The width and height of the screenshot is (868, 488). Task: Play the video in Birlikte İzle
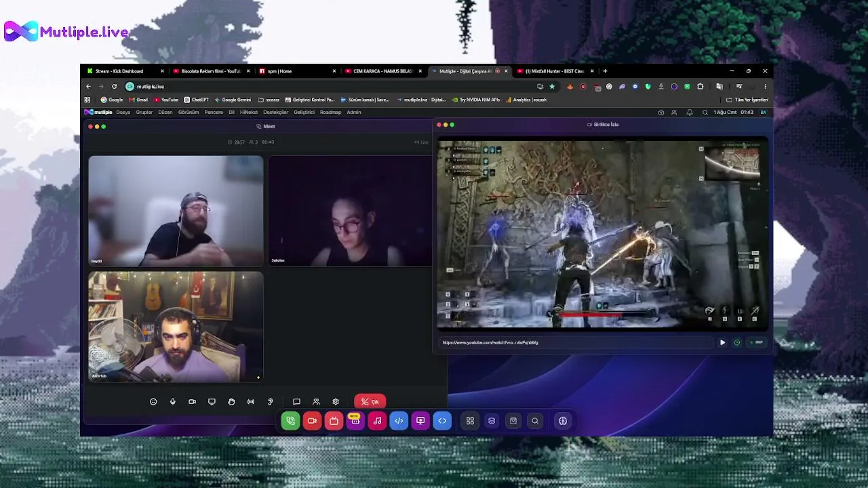722,342
